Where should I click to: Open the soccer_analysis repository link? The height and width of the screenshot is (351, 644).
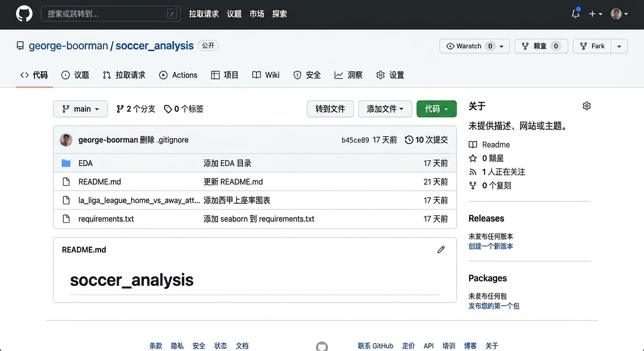(155, 46)
